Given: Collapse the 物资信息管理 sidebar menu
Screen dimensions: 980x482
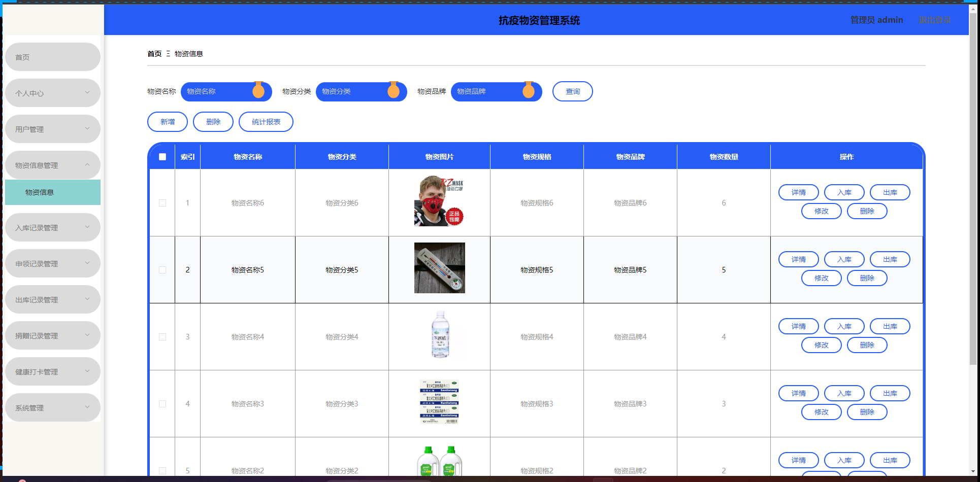Looking at the screenshot, I should pyautogui.click(x=52, y=165).
